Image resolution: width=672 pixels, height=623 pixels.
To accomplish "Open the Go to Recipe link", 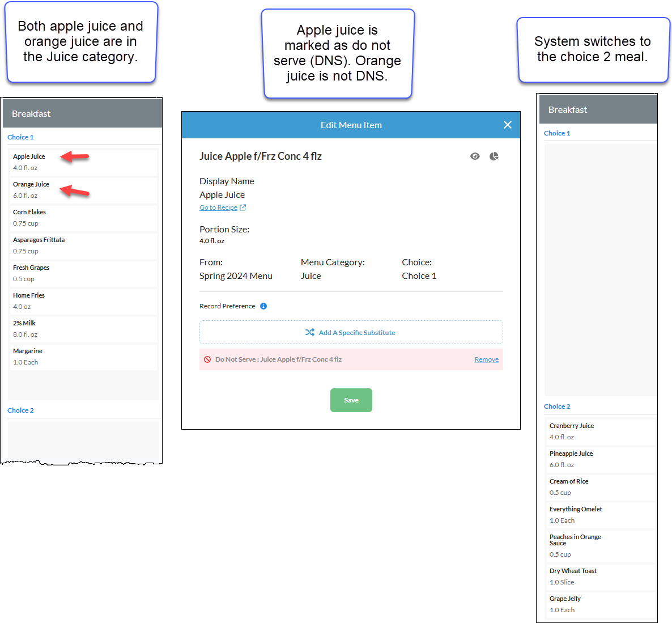I will coord(218,207).
